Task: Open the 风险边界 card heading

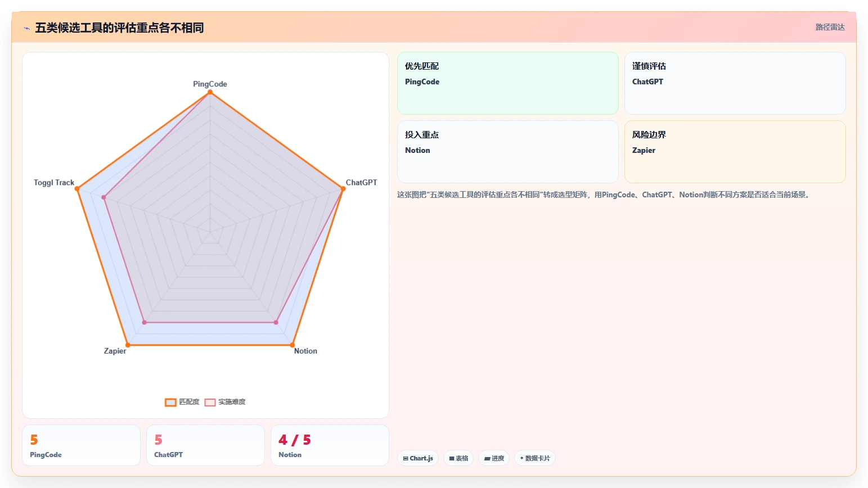Action: (649, 134)
